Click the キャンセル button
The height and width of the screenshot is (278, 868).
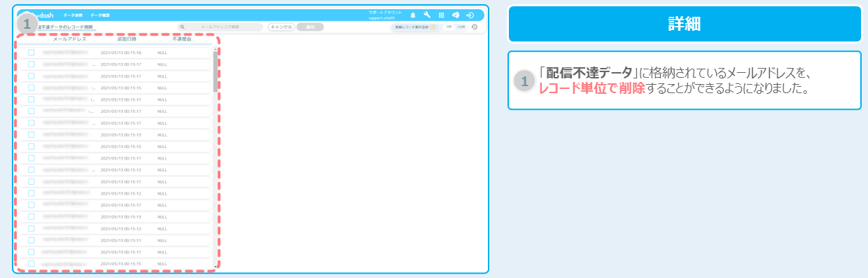(281, 27)
